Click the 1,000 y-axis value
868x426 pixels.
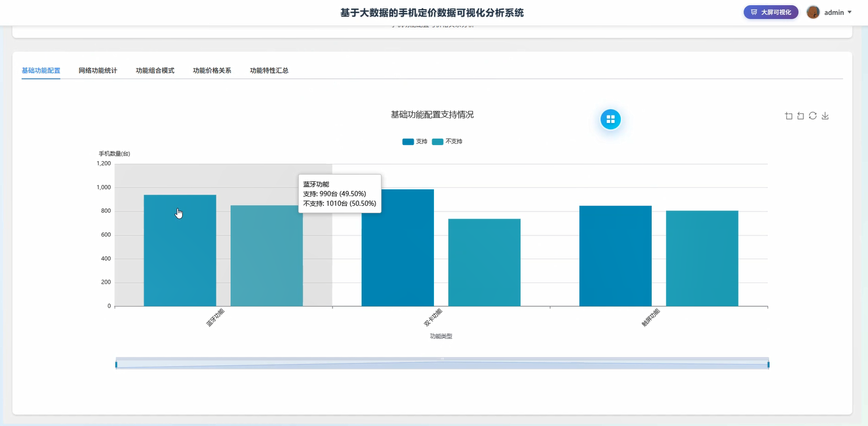tap(104, 187)
